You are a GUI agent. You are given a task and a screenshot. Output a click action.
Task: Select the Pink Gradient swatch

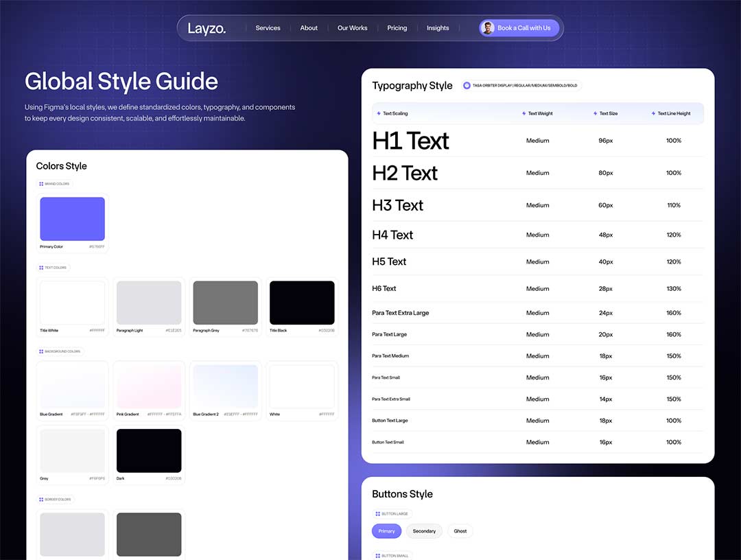click(149, 386)
